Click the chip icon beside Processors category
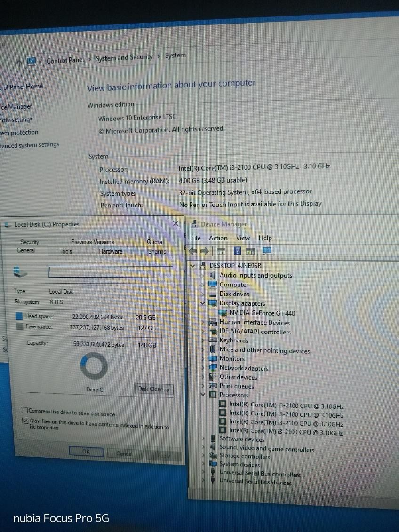399x532 pixels. (213, 394)
